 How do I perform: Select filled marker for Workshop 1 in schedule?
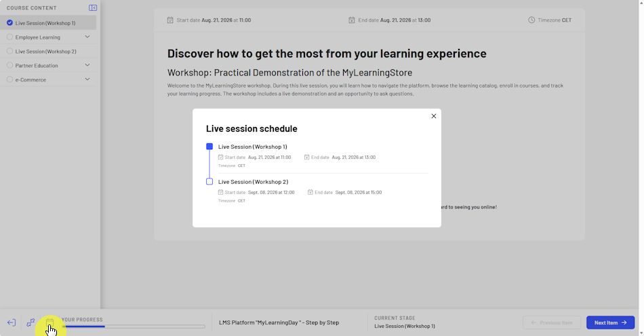[209, 147]
